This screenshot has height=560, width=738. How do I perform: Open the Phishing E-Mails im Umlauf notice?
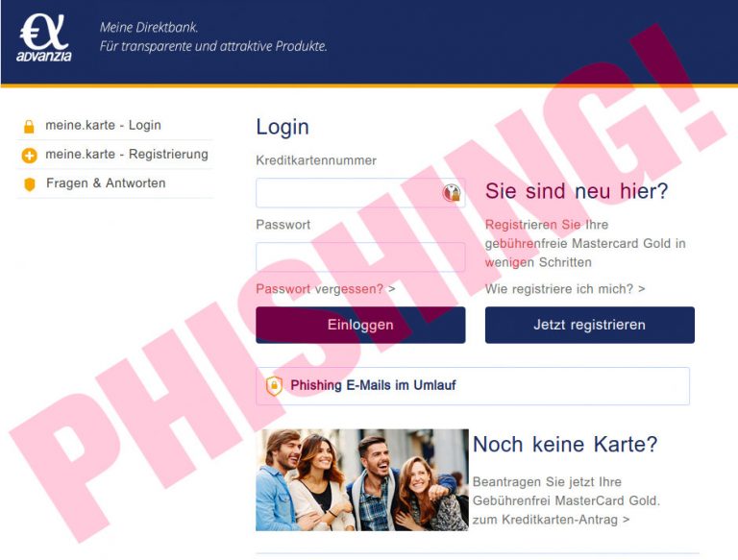473,386
